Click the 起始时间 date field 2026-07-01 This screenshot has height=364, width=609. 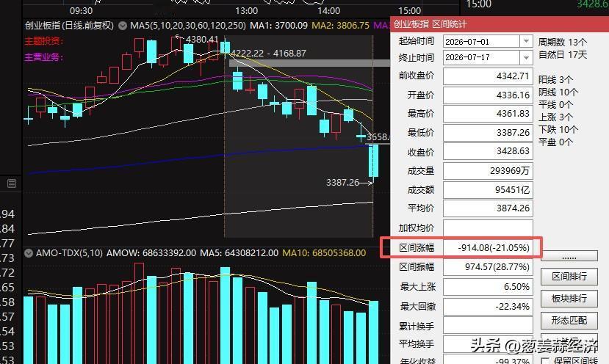click(x=482, y=41)
